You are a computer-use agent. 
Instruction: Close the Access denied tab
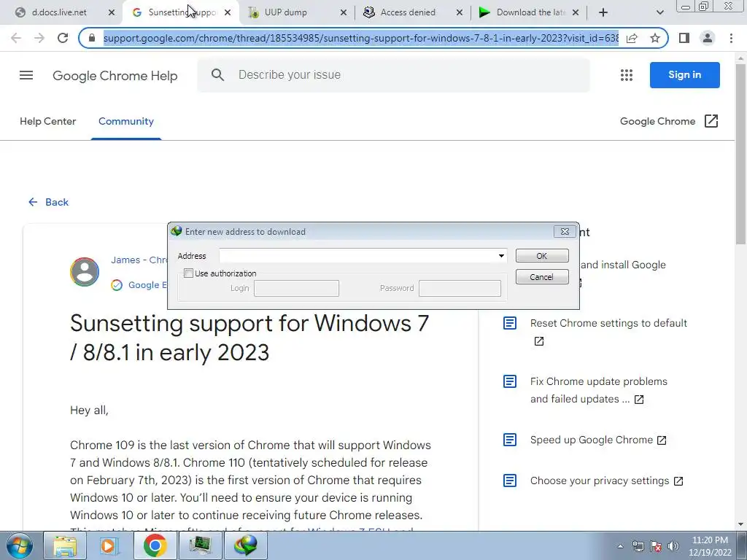coord(460,12)
